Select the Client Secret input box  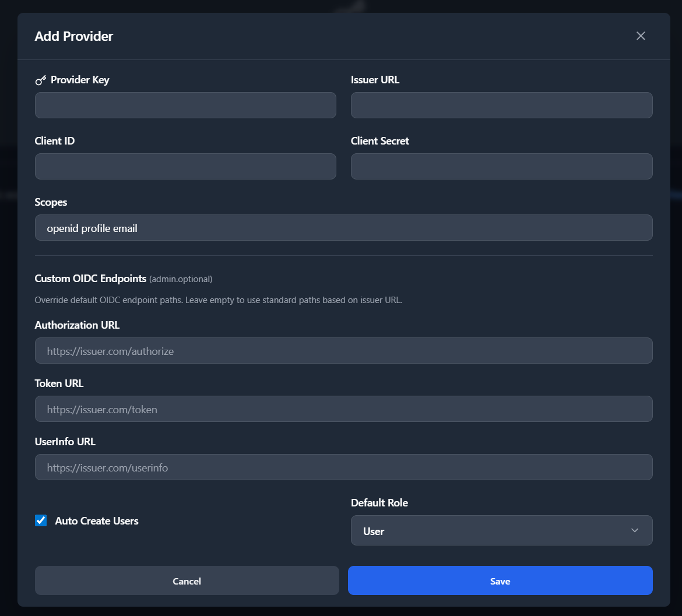tap(501, 166)
